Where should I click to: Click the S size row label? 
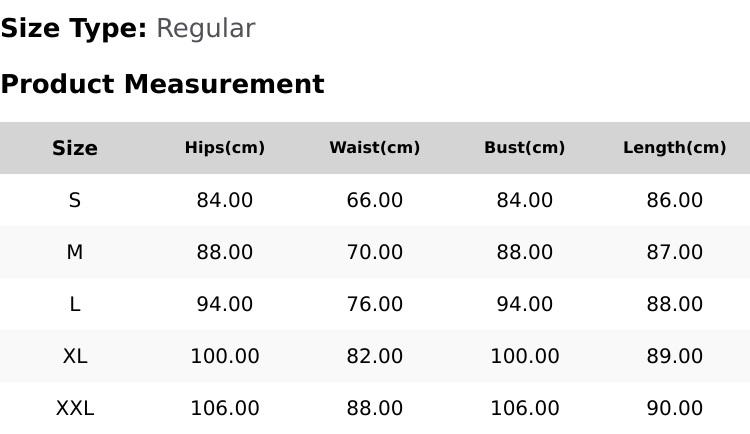tap(75, 200)
